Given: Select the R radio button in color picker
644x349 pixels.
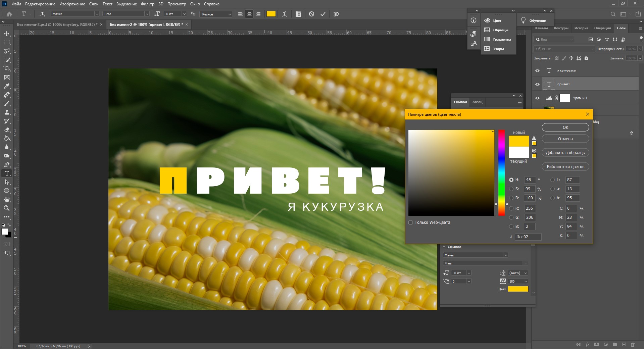Looking at the screenshot, I should pos(511,208).
